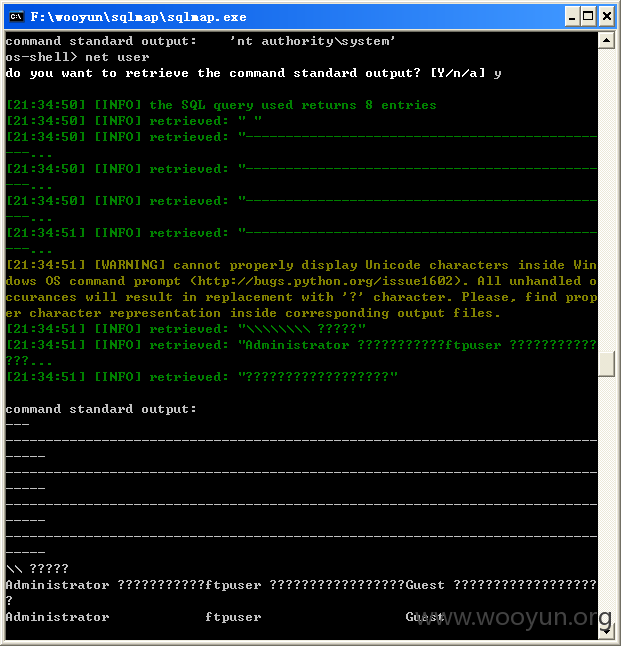Image resolution: width=621 pixels, height=646 pixels.
Task: Click the scrollbar down arrow
Action: 606,631
